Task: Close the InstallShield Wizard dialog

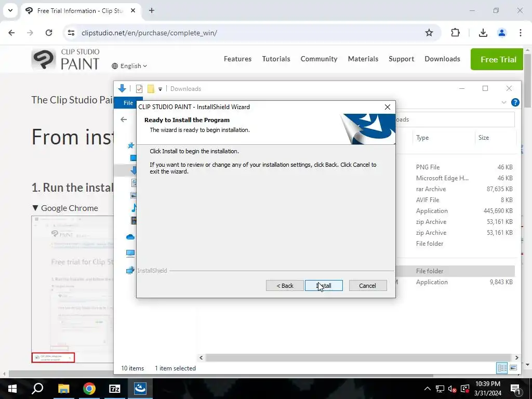Action: (x=388, y=107)
